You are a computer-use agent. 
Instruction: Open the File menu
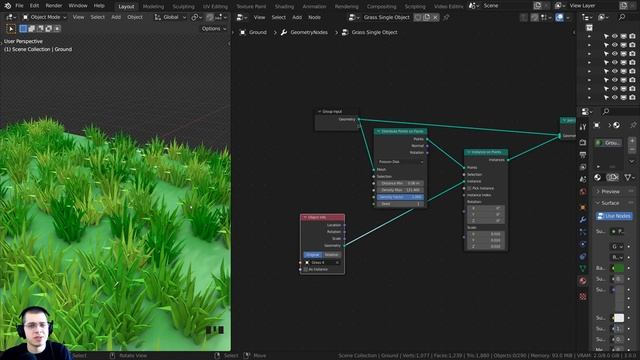(x=19, y=6)
